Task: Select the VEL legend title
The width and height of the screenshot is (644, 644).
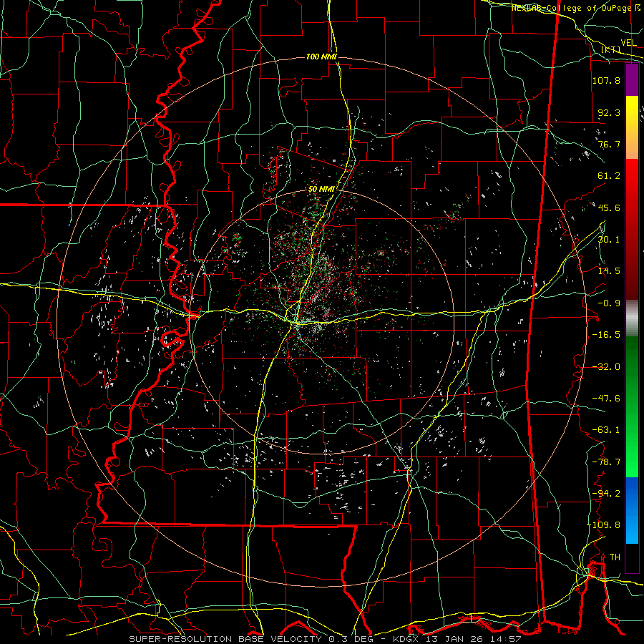Action: pos(629,43)
